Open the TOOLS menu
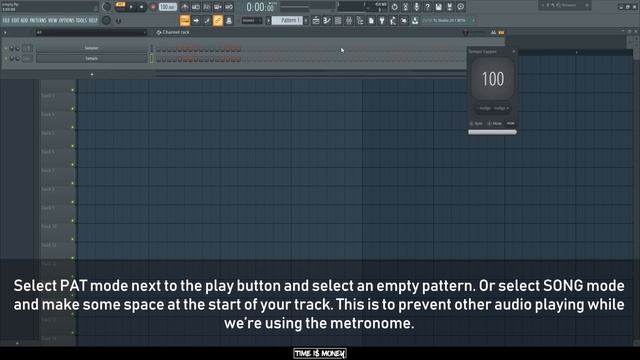This screenshot has width=640, height=360. point(82,20)
